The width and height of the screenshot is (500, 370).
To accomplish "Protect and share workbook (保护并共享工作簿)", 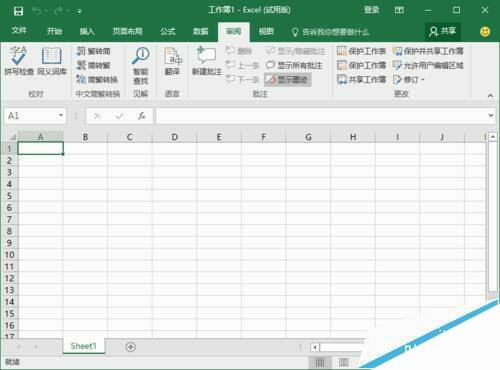I will coord(428,51).
